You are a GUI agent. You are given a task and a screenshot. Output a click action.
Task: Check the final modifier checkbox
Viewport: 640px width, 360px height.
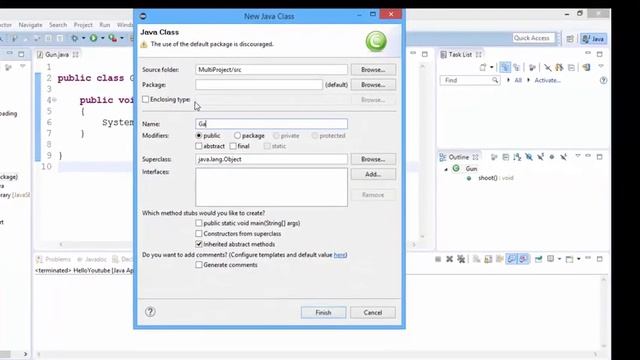click(233, 146)
